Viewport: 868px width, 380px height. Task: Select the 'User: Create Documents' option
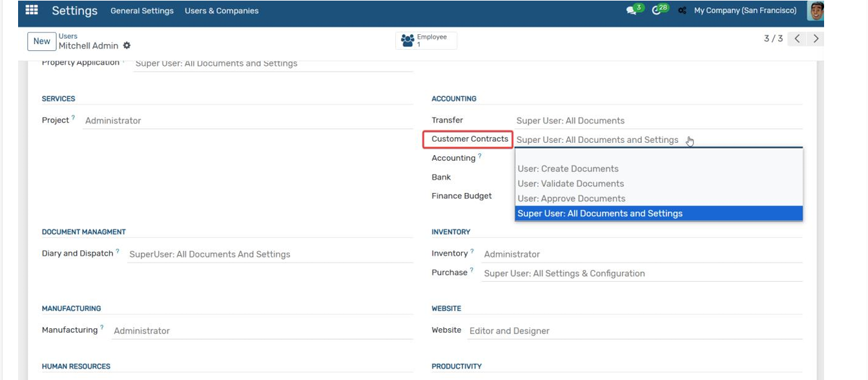(x=659, y=169)
